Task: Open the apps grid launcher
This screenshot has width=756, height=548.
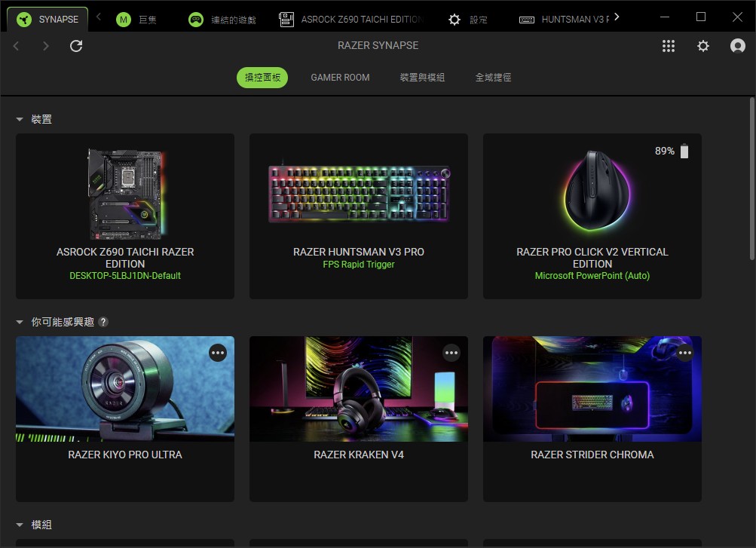Action: [669, 46]
